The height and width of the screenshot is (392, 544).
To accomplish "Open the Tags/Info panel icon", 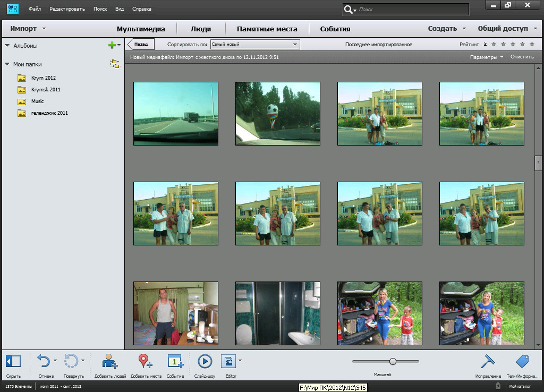I will pyautogui.click(x=522, y=362).
